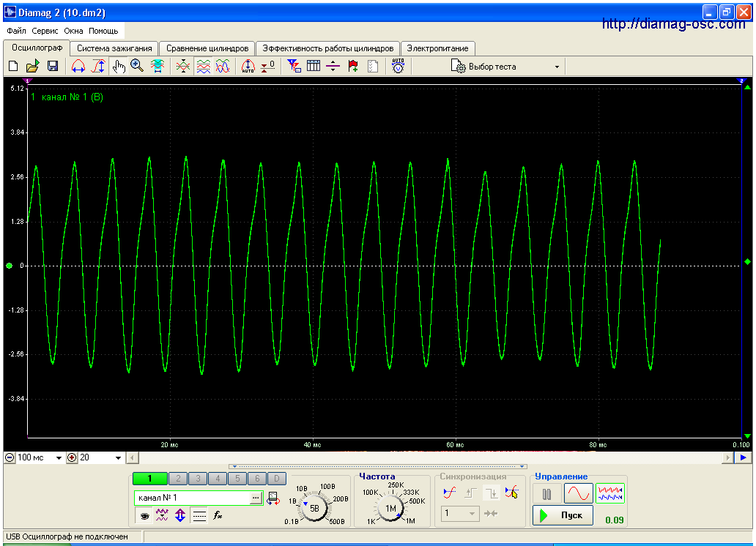Screen dimensions: 756x546
Task: Toggle the grid lines button for channel 1
Action: pos(199,516)
